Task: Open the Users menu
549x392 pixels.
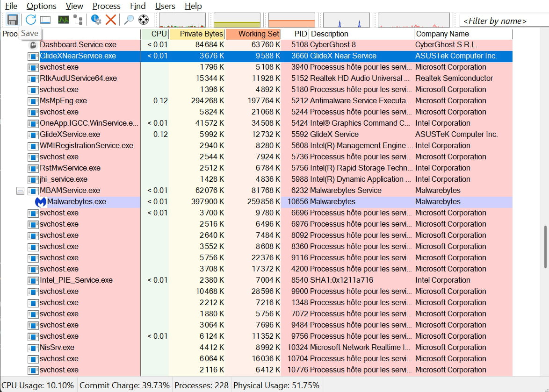Action: point(165,6)
